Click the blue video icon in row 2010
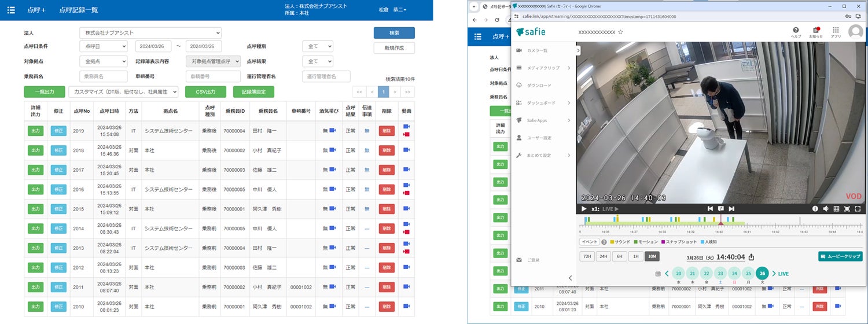 406,306
